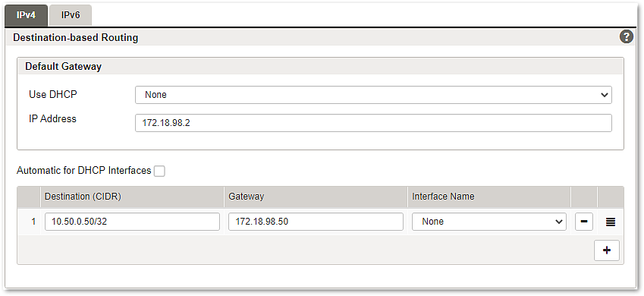This screenshot has width=644, height=296.
Task: Click the Gateway 172.18.98.50 field
Action: point(316,222)
